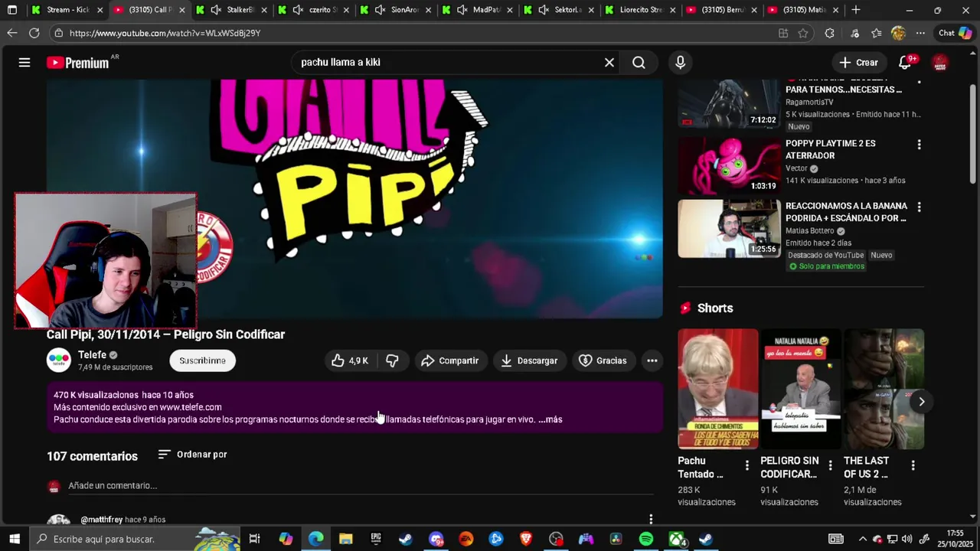The height and width of the screenshot is (551, 980).
Task: Open Brave browser from the taskbar
Action: (x=526, y=539)
